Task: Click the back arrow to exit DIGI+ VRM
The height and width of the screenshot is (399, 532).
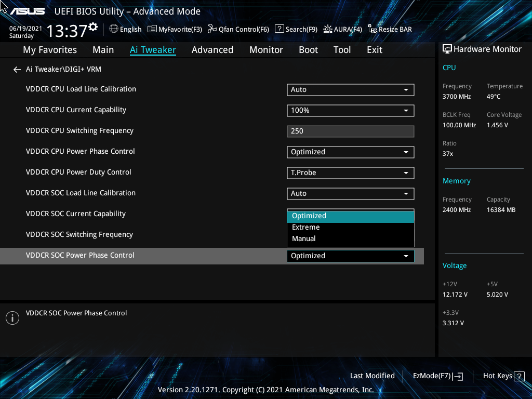Action: tap(17, 69)
